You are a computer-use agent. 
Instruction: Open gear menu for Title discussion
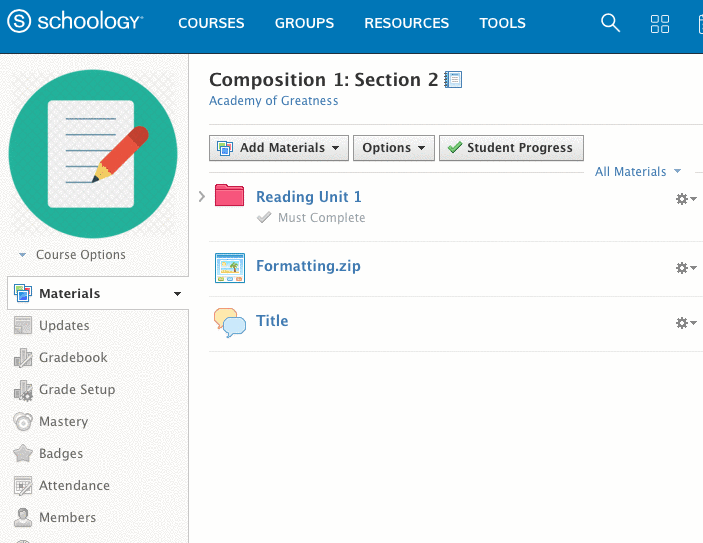coord(685,323)
